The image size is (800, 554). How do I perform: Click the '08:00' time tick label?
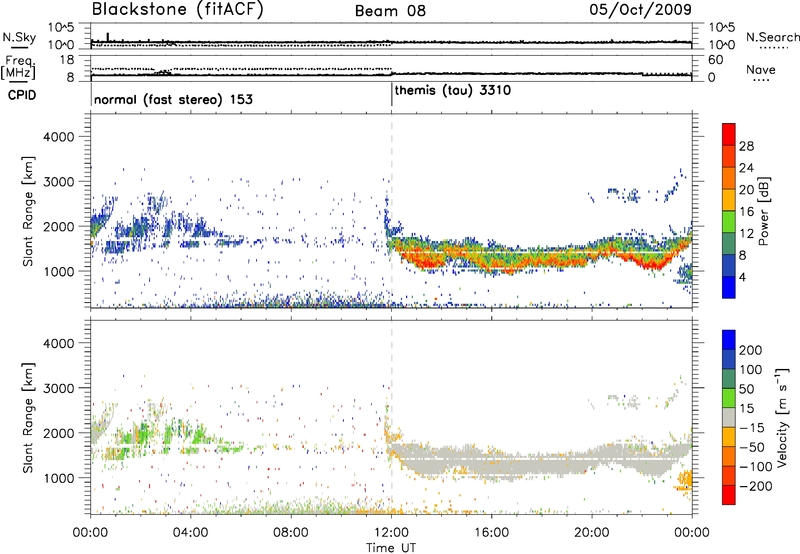point(291,533)
